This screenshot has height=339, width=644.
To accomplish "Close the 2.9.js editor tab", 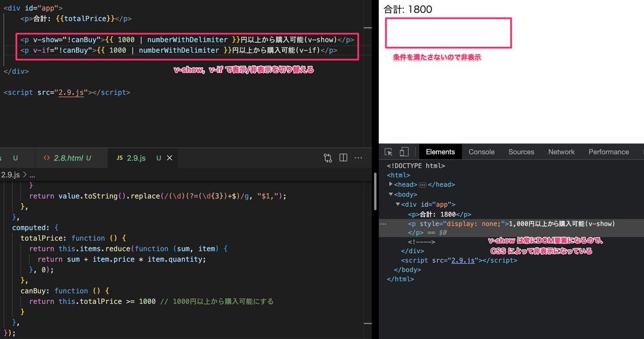I will pyautogui.click(x=170, y=158).
